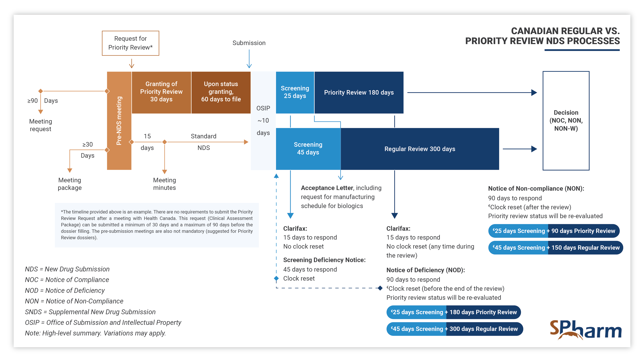Image resolution: width=644 pixels, height=362 pixels.
Task: Click 'Note: High-level summary. Variations may apply.'
Action: pyautogui.click(x=95, y=333)
